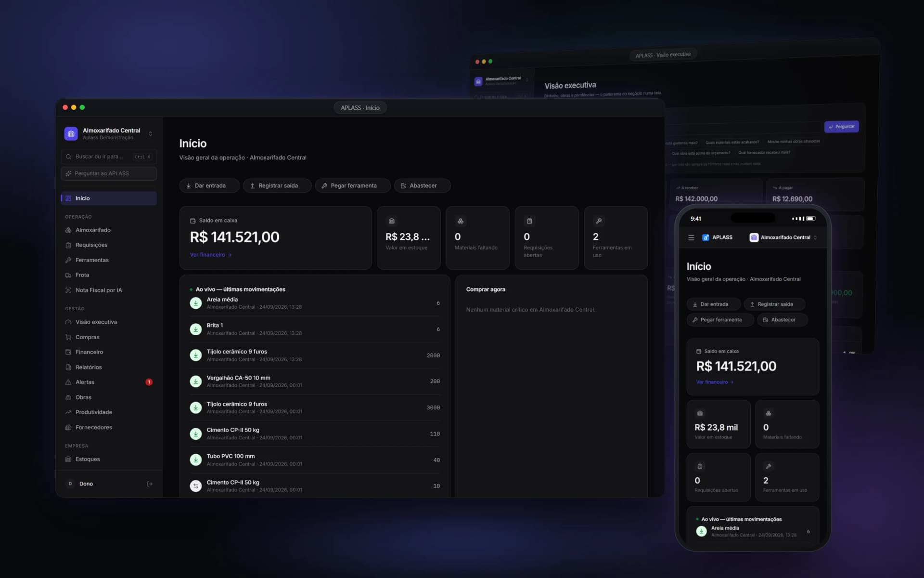The height and width of the screenshot is (578, 924).
Task: Expand the Almoxarifado Central selector on phone
Action: (783, 237)
